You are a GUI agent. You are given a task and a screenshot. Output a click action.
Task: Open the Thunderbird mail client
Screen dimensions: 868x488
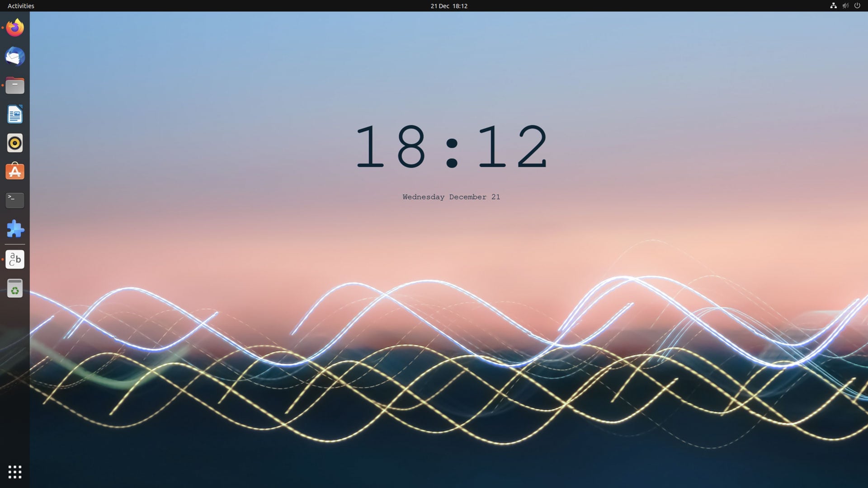[14, 56]
